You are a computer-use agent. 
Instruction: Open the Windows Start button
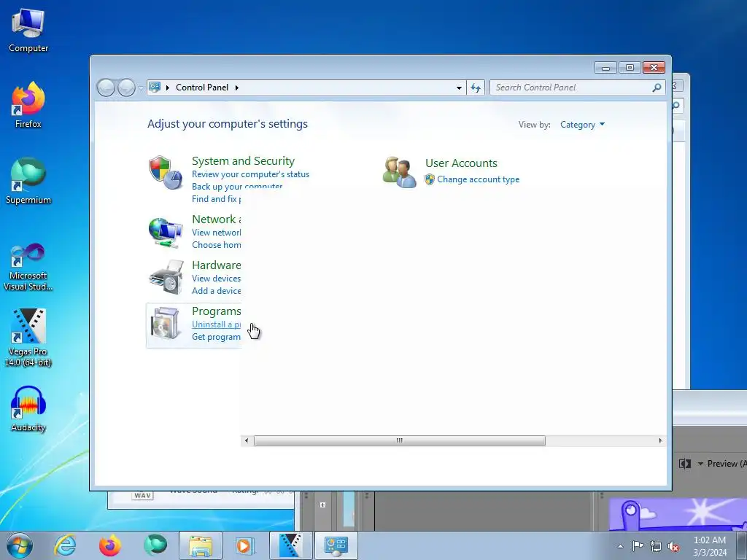(19, 545)
